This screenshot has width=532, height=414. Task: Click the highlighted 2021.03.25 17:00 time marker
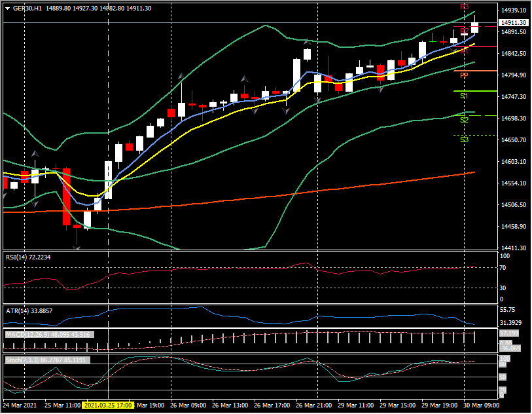click(109, 406)
